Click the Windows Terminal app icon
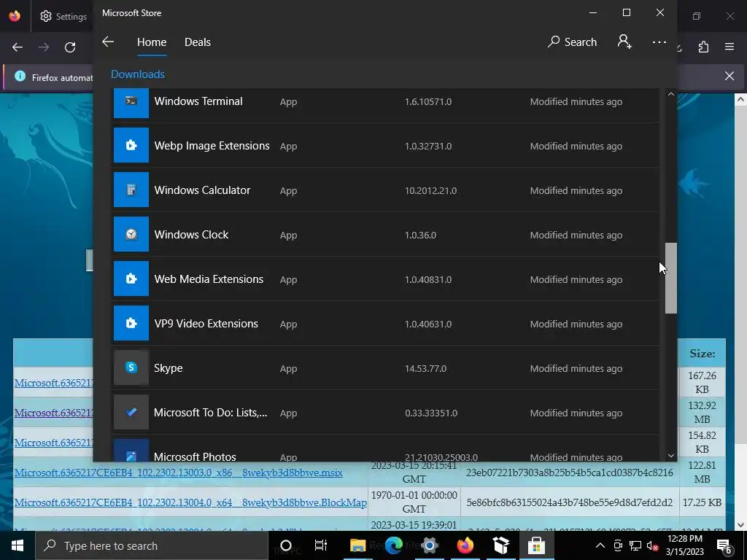 pyautogui.click(x=131, y=102)
